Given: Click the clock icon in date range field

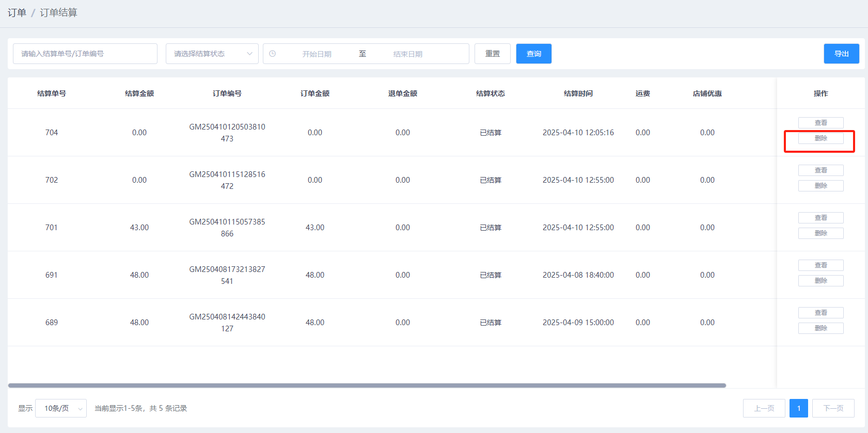Looking at the screenshot, I should [x=273, y=54].
